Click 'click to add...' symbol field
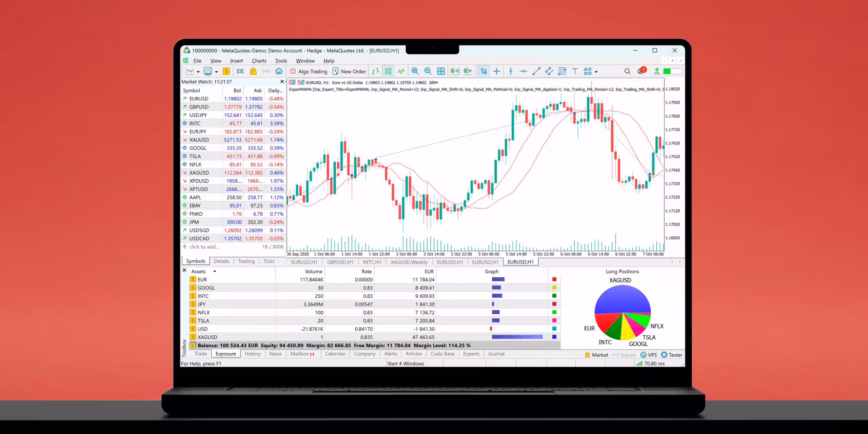Viewport: 868px width, 434px height. [204, 247]
